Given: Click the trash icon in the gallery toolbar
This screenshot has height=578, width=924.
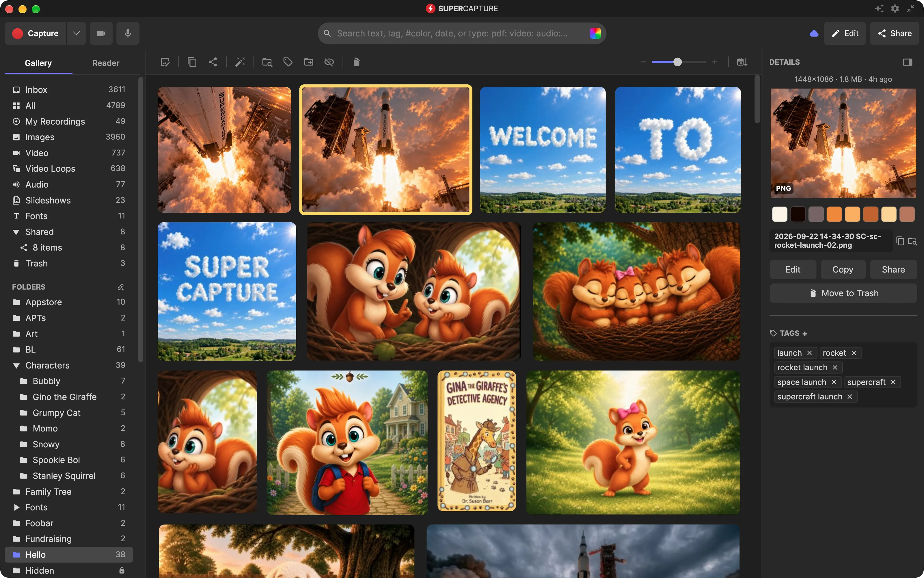Looking at the screenshot, I should (x=356, y=62).
